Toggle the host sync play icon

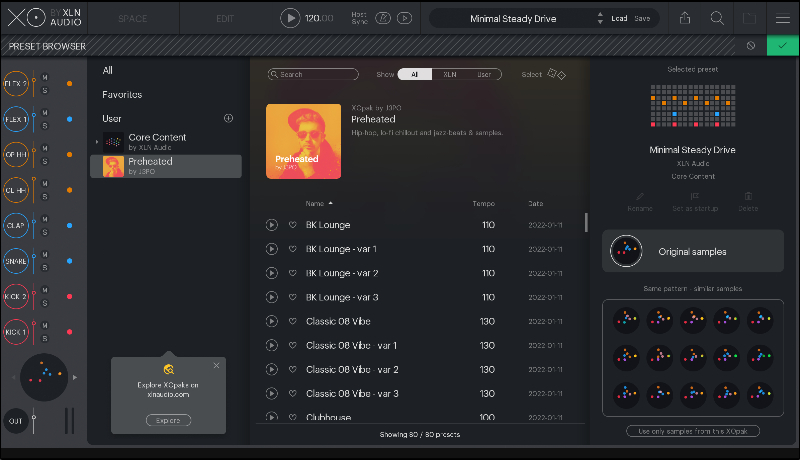pos(405,18)
